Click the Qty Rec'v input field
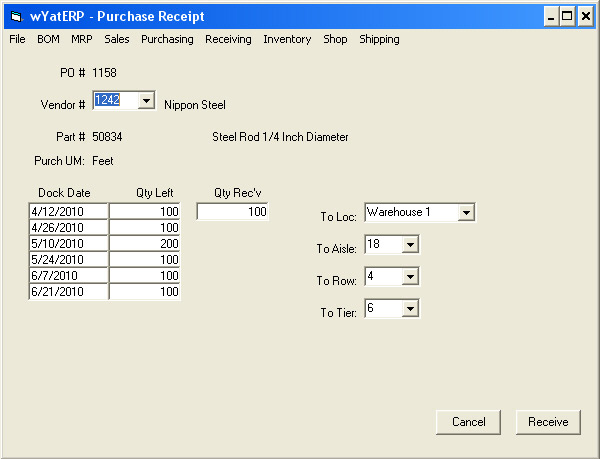 (x=233, y=212)
